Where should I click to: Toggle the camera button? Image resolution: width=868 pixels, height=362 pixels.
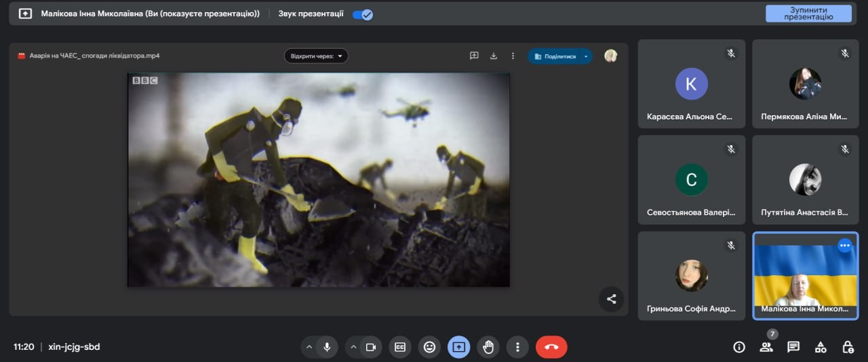click(371, 347)
